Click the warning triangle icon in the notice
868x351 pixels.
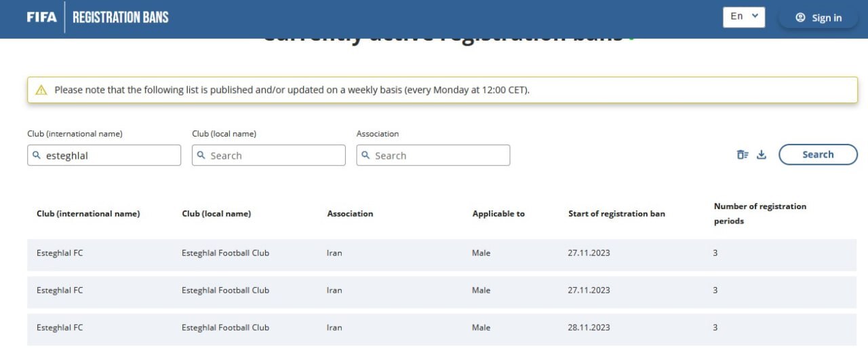tap(41, 90)
